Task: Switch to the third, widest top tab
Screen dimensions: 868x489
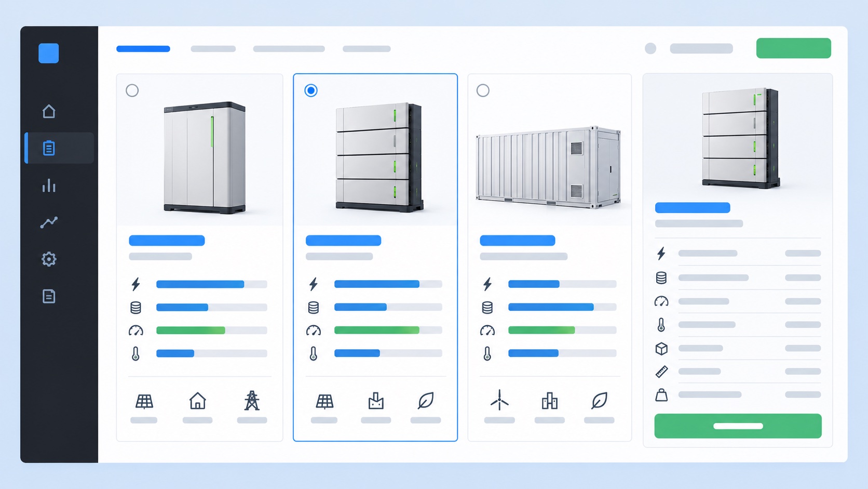Action: [x=289, y=49]
